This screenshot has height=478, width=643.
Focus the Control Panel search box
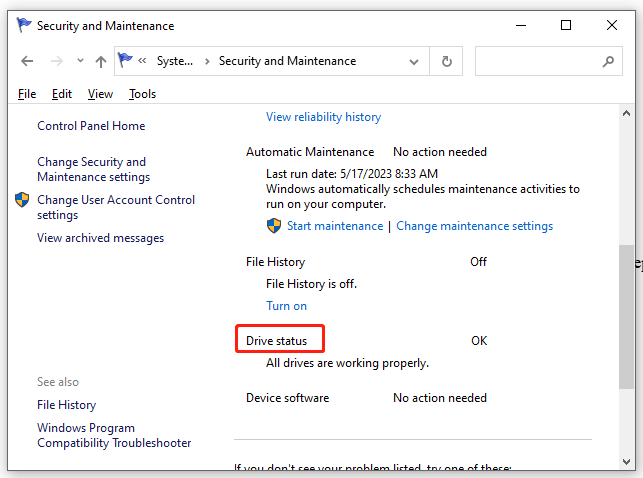[549, 61]
